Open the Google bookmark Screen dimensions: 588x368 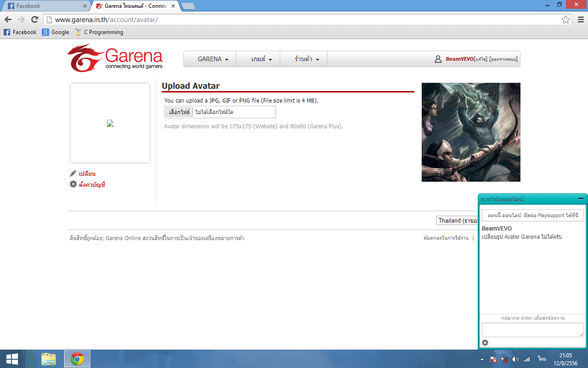(x=56, y=32)
